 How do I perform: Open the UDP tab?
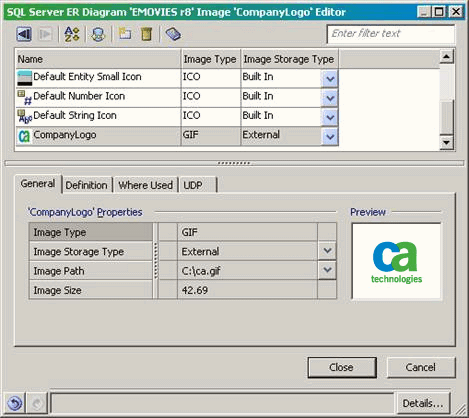[x=198, y=185]
